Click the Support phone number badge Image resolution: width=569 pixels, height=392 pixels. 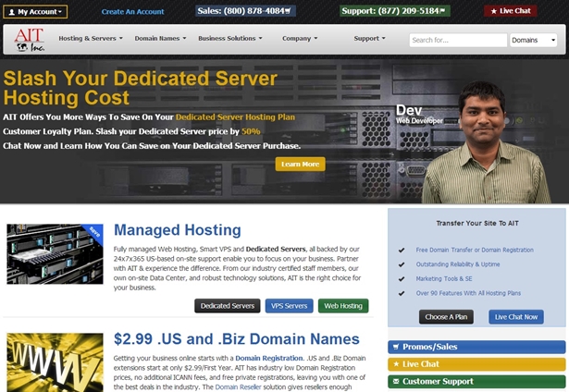tap(394, 11)
